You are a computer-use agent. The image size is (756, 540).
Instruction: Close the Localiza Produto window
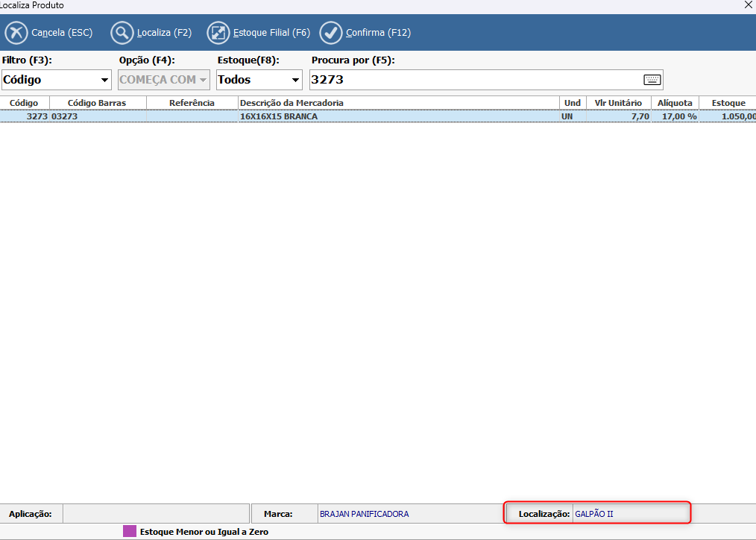tap(748, 5)
